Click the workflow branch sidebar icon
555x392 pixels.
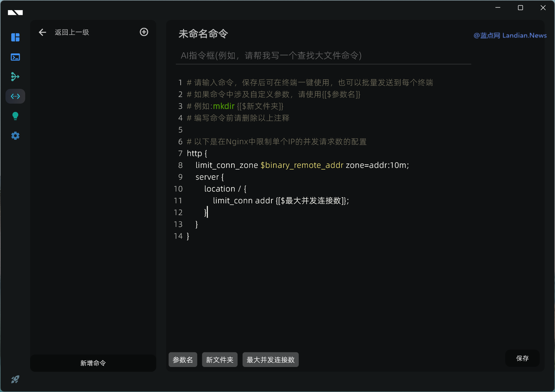(15, 76)
